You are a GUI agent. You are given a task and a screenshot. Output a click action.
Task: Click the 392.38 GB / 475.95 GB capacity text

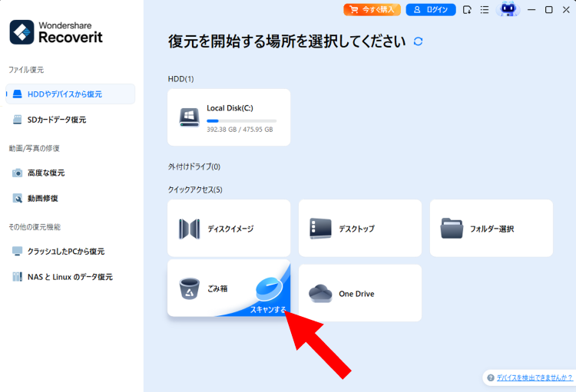[x=240, y=130]
